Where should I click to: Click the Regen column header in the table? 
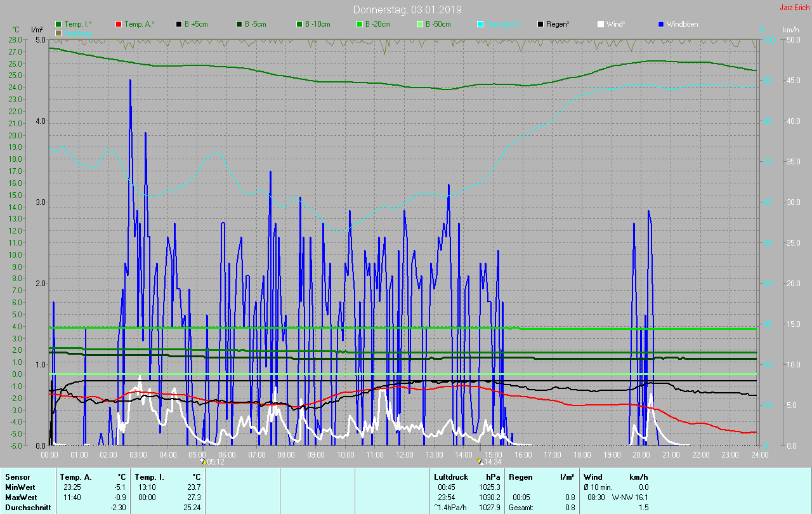520,477
